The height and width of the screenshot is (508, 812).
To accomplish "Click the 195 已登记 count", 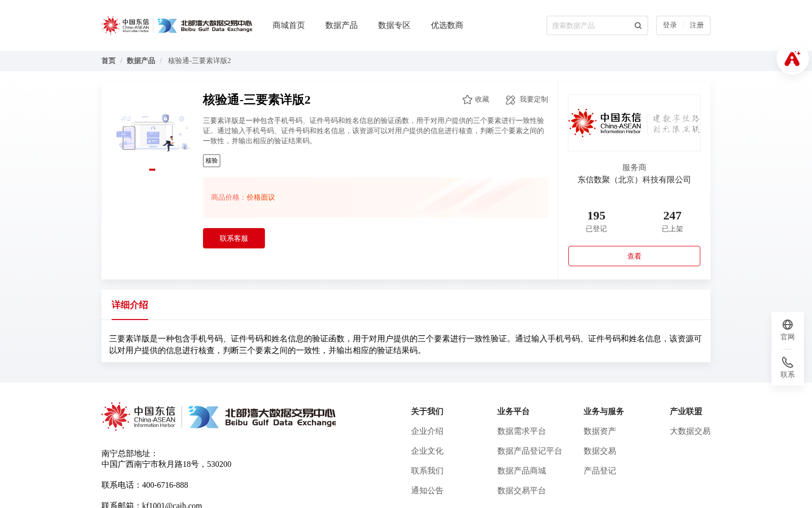I will pos(596,221).
